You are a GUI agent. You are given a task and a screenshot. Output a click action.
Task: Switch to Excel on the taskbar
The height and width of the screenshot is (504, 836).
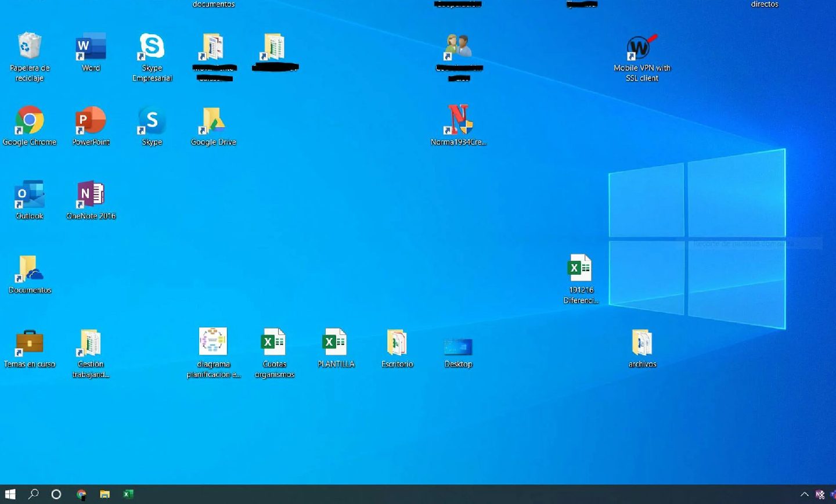[x=128, y=494]
